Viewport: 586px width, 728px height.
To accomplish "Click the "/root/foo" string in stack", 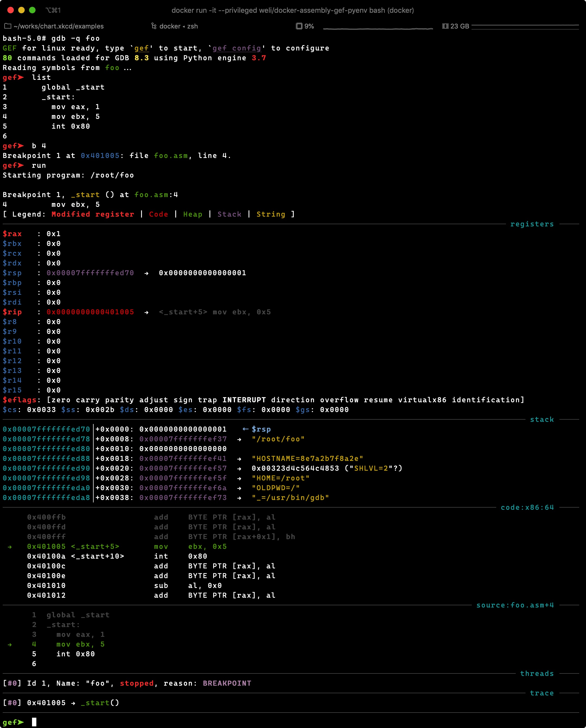I will (x=278, y=439).
